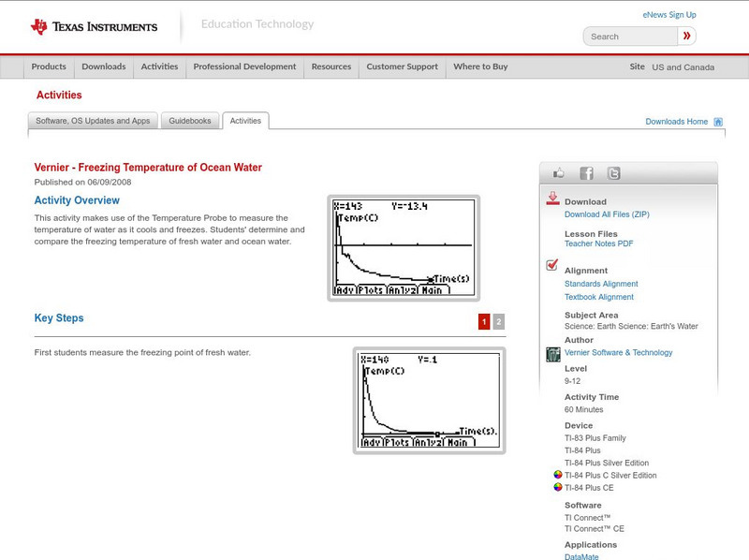The width and height of the screenshot is (749, 560).
Task: Open the Teacher Notes PDF link
Action: [x=598, y=243]
